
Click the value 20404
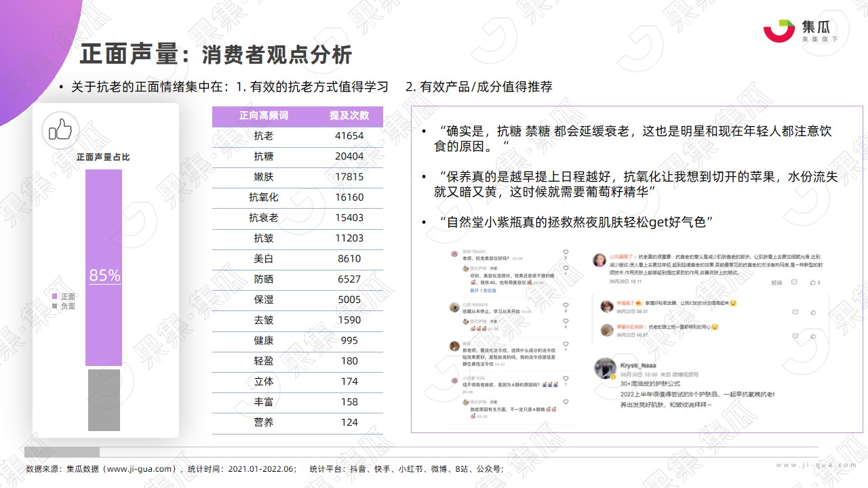pos(349,157)
